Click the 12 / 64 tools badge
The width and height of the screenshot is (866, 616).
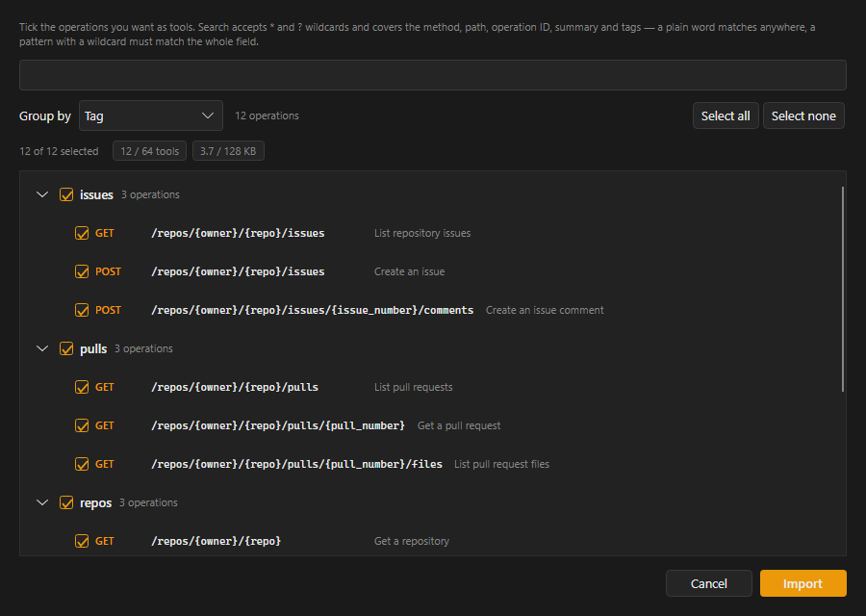pyautogui.click(x=150, y=151)
